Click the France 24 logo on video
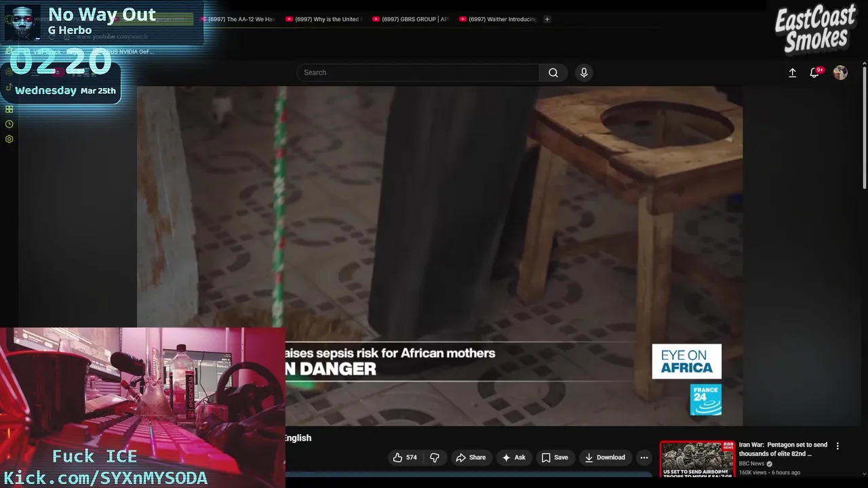This screenshot has width=868, height=488. pyautogui.click(x=706, y=399)
